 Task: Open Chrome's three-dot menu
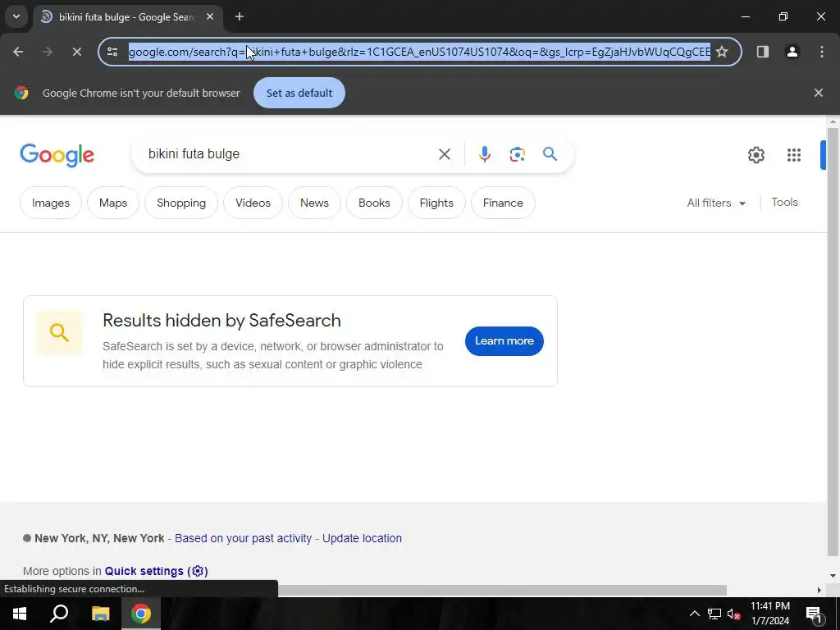pos(822,52)
